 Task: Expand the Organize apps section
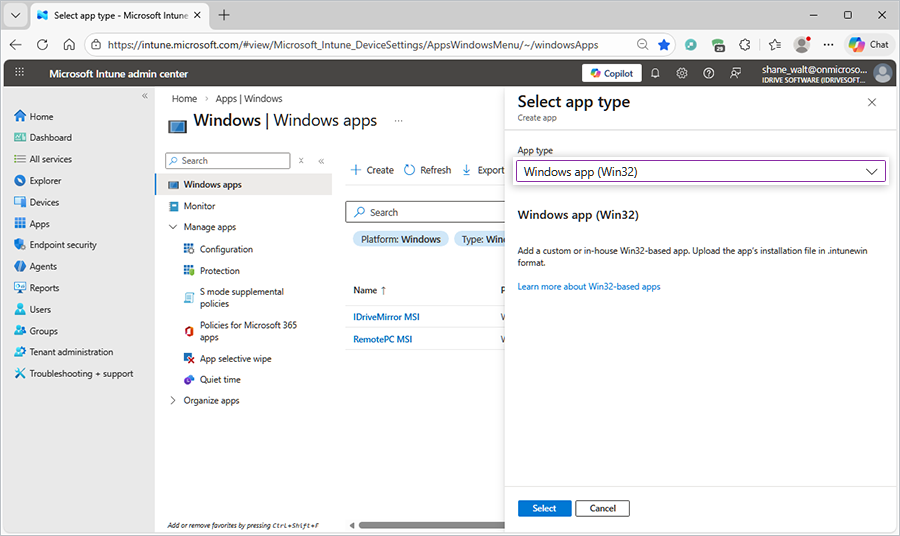coord(172,401)
